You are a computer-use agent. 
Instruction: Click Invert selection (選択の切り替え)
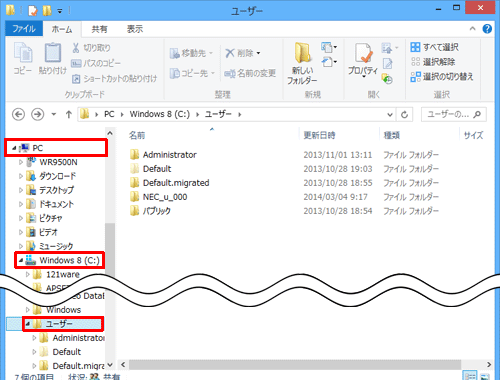[x=442, y=77]
